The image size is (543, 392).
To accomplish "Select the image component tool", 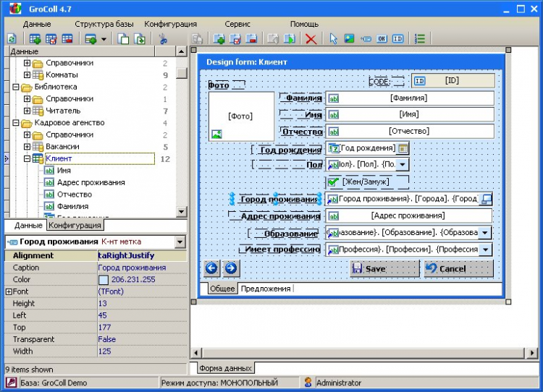I will click(350, 38).
